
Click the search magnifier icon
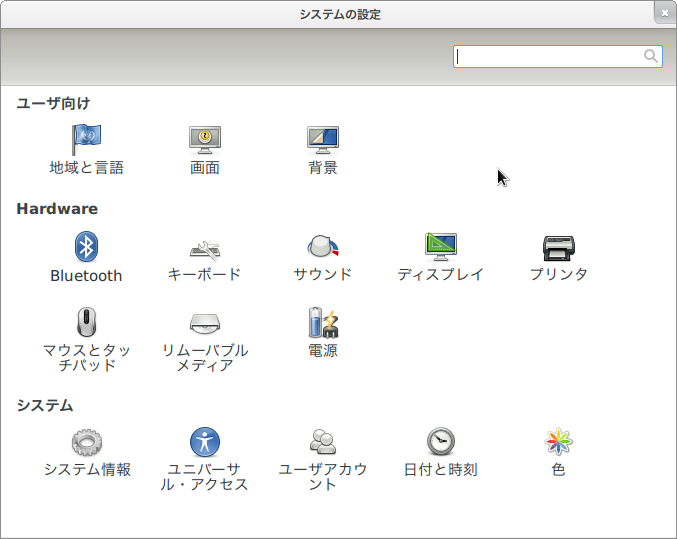click(651, 56)
